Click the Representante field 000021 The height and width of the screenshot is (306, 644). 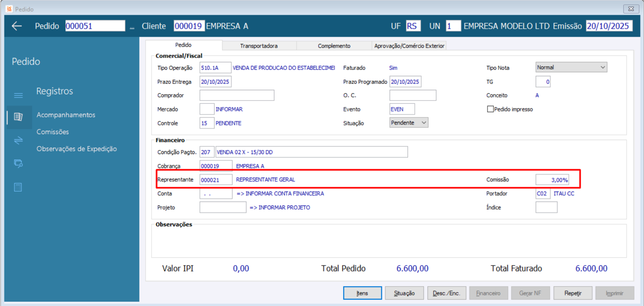pos(216,180)
